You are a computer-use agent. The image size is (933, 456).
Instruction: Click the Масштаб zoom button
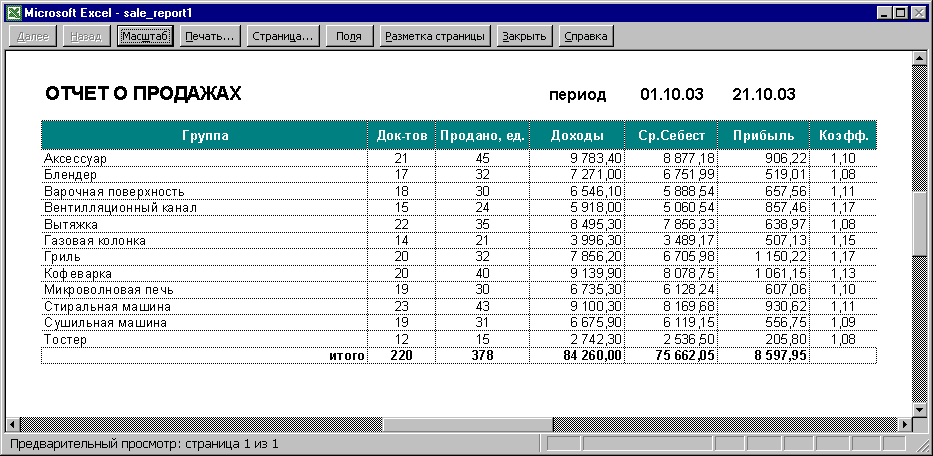[145, 36]
